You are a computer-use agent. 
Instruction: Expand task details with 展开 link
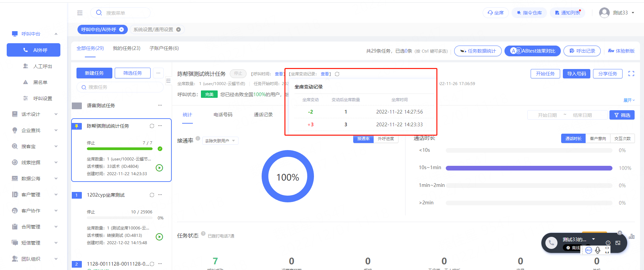click(x=629, y=100)
